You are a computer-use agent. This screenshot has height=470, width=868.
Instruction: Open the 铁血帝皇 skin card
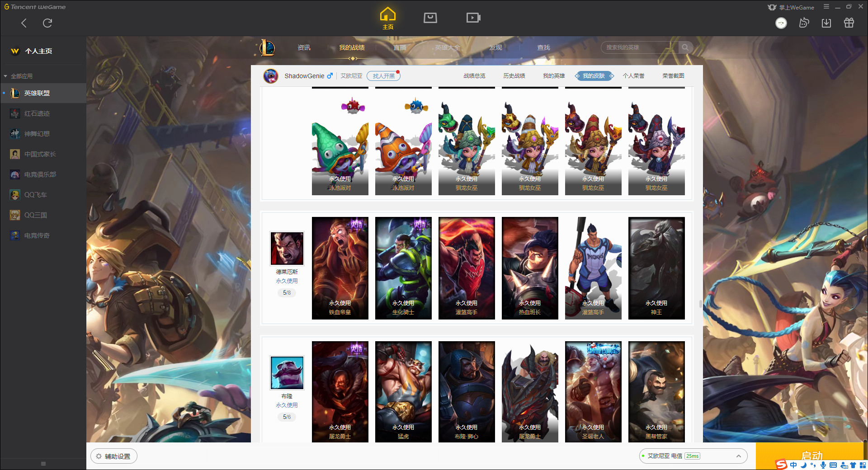coord(340,268)
